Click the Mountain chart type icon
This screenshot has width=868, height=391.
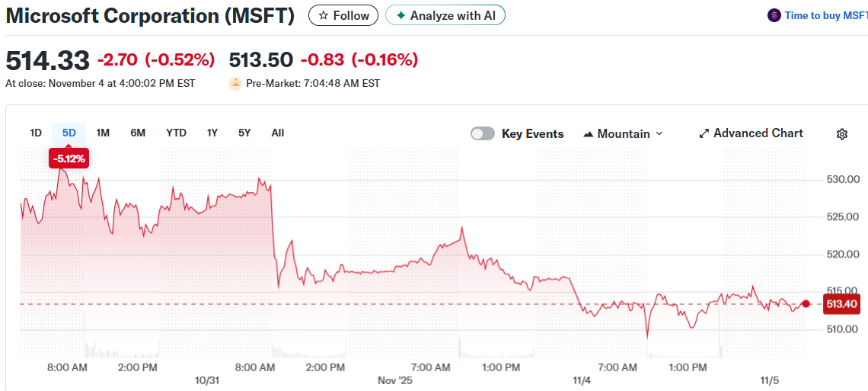coord(589,134)
